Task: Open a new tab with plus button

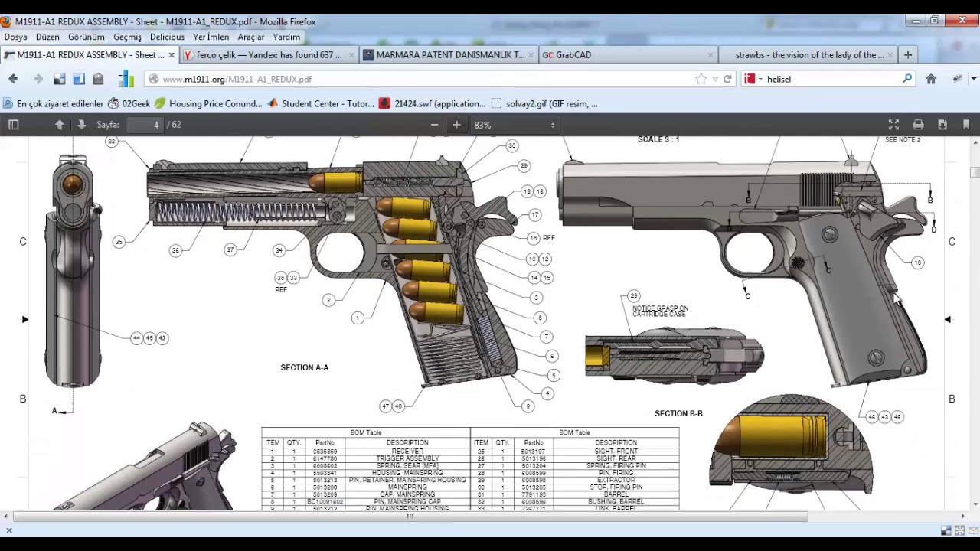Action: (908, 55)
